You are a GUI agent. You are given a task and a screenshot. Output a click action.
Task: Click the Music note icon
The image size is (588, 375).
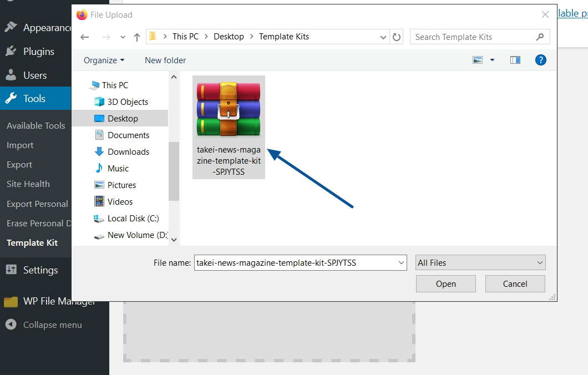pos(99,168)
